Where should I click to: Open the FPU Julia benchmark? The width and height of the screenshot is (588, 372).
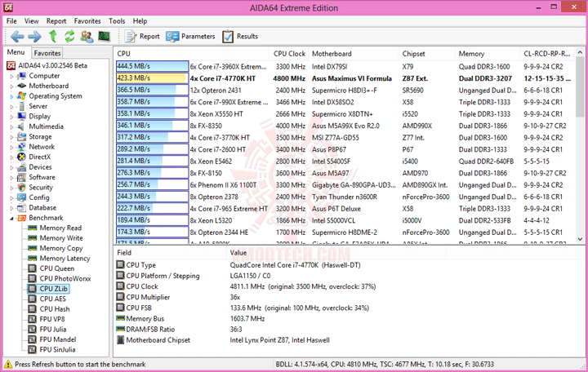[53, 330]
